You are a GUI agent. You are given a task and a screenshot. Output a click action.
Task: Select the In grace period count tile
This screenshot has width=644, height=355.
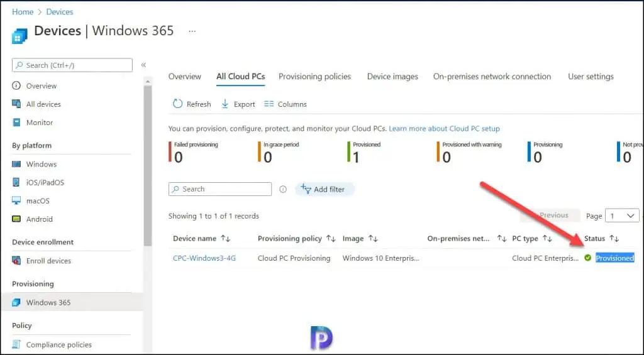point(279,152)
